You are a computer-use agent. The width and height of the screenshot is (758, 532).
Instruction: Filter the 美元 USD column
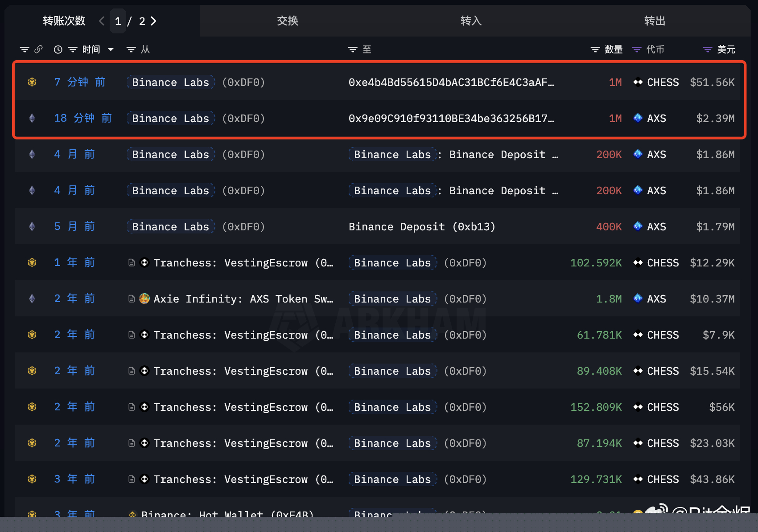708,49
